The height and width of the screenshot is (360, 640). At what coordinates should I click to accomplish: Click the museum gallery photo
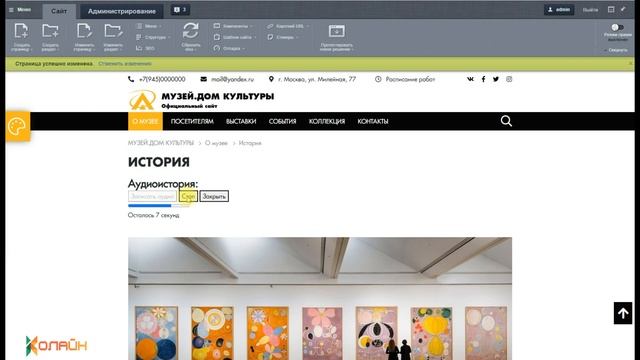pos(320,298)
